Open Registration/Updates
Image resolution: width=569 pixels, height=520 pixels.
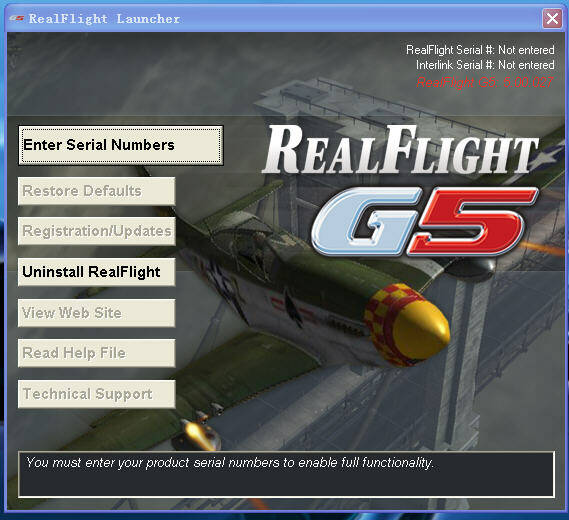[x=97, y=231]
